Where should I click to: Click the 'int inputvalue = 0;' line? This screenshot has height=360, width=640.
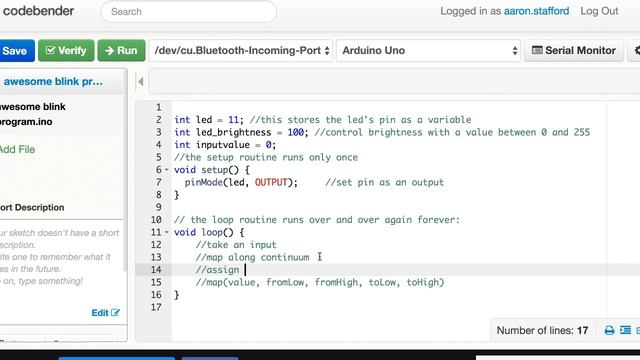click(225, 145)
